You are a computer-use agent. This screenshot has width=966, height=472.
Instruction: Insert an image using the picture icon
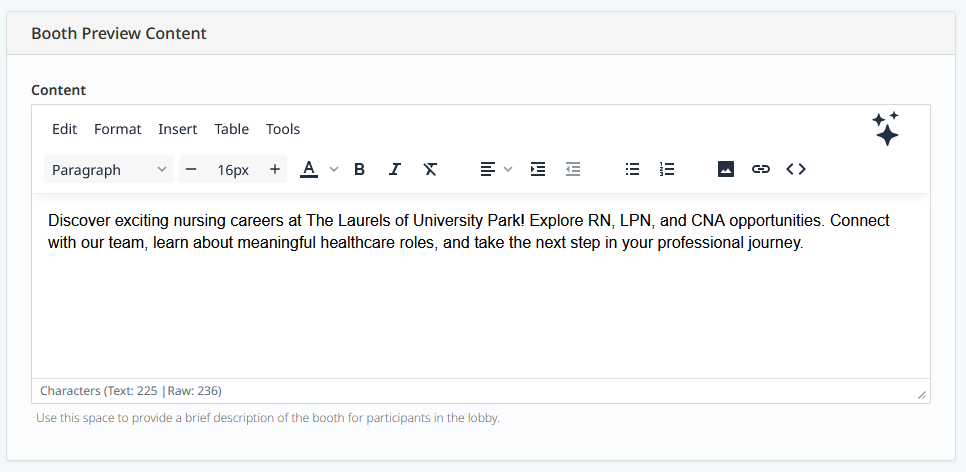[726, 169]
